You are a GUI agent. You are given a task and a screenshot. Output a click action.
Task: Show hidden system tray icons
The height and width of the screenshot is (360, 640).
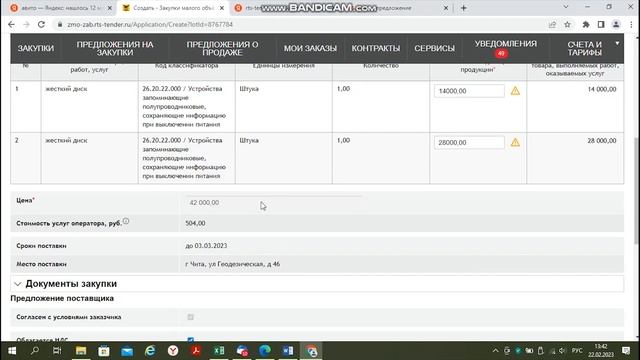(x=495, y=351)
